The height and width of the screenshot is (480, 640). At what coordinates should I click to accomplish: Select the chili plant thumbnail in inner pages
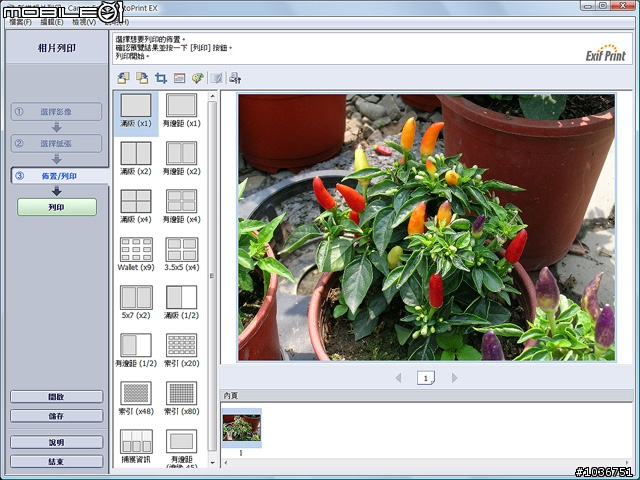[x=241, y=428]
